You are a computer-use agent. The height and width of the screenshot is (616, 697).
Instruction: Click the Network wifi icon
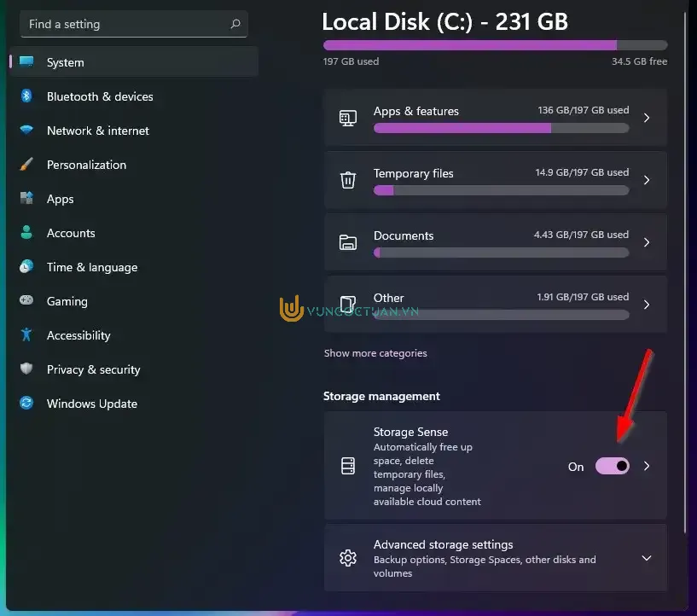coord(26,130)
